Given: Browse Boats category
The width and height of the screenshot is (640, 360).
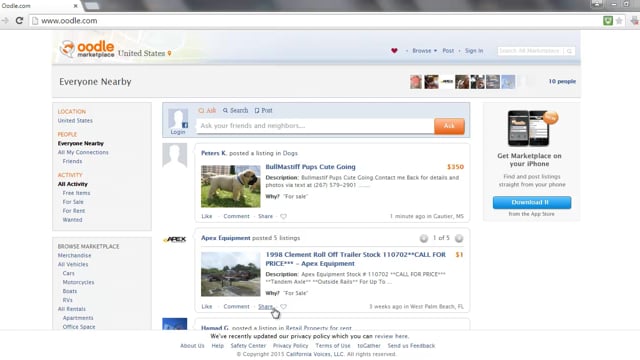Looking at the screenshot, I should [x=70, y=291].
